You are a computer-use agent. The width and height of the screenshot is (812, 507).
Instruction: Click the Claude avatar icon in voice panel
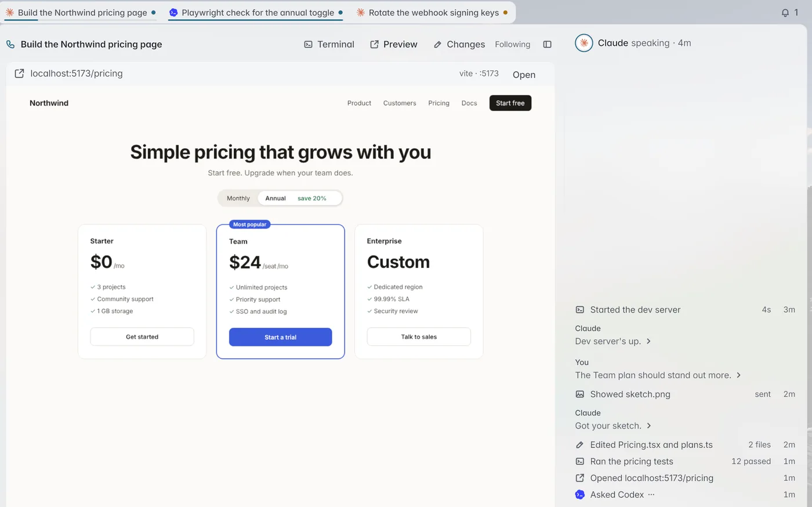coord(583,43)
